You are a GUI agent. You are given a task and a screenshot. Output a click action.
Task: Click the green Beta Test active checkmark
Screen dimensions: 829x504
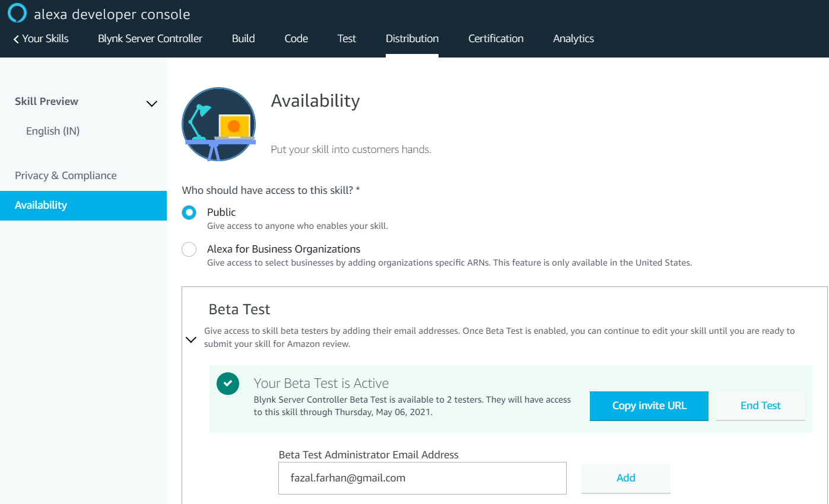click(228, 384)
